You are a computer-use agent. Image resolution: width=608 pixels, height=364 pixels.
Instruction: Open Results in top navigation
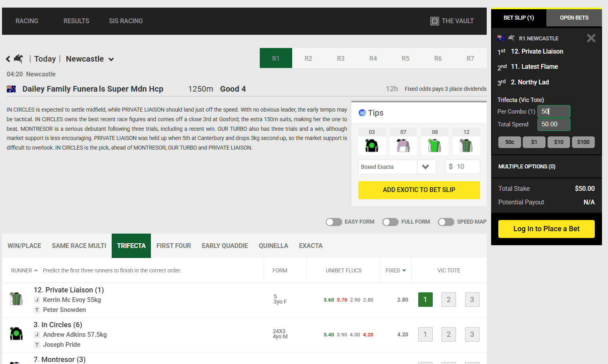[76, 21]
